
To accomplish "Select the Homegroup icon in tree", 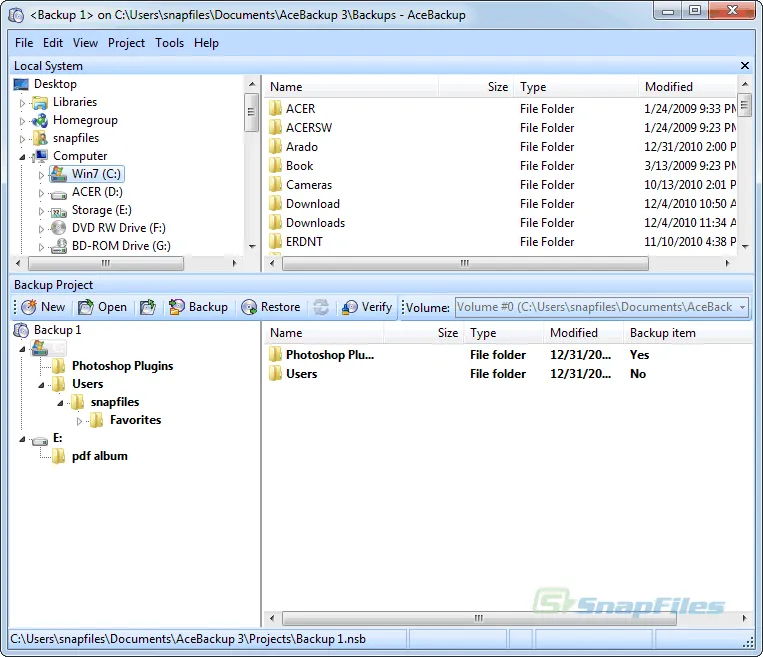I will click(x=39, y=120).
